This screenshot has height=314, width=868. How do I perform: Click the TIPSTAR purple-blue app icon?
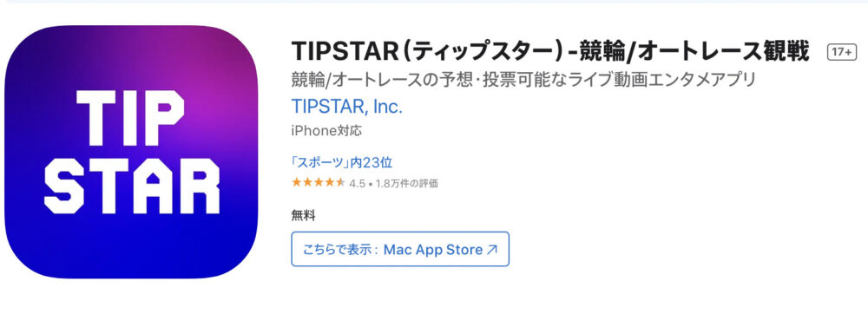pyautogui.click(x=131, y=152)
